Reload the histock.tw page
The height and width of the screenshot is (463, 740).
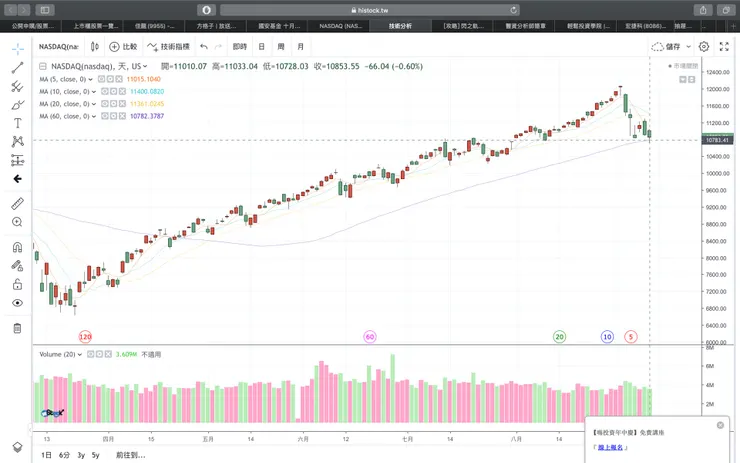tap(513, 10)
